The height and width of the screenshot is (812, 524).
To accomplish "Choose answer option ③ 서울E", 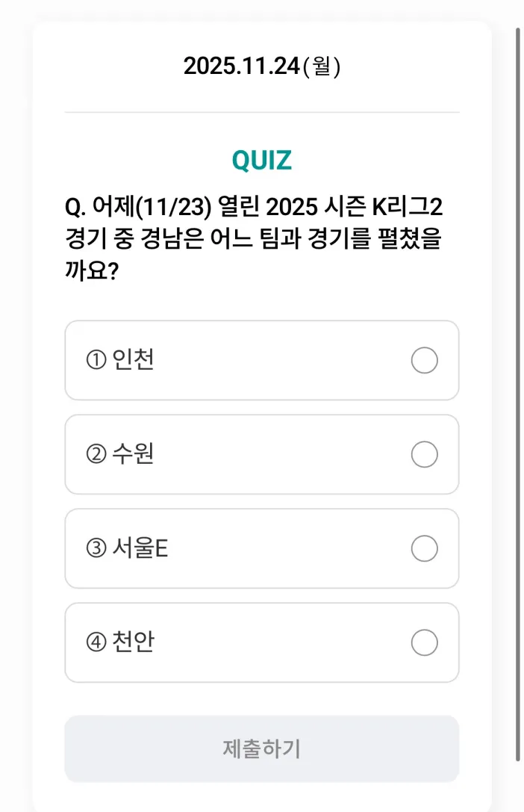I will click(261, 549).
